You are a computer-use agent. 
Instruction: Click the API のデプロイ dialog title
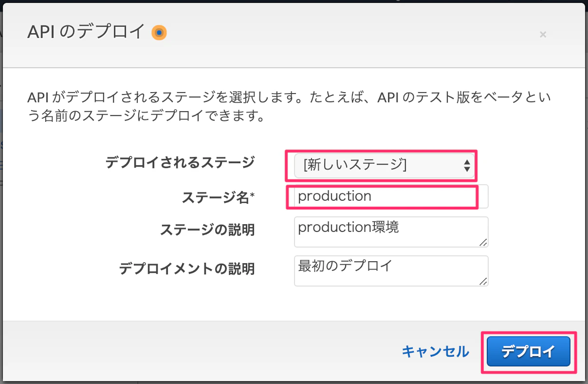[x=86, y=33]
